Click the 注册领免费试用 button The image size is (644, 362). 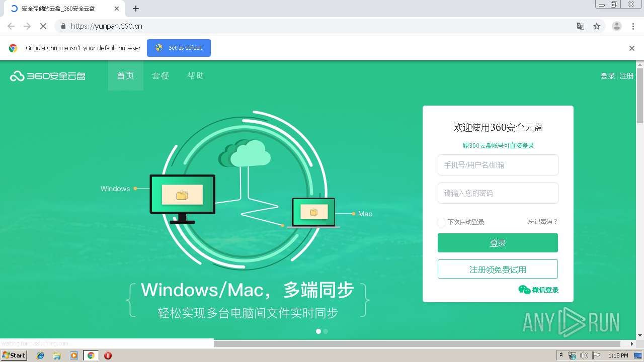498,269
